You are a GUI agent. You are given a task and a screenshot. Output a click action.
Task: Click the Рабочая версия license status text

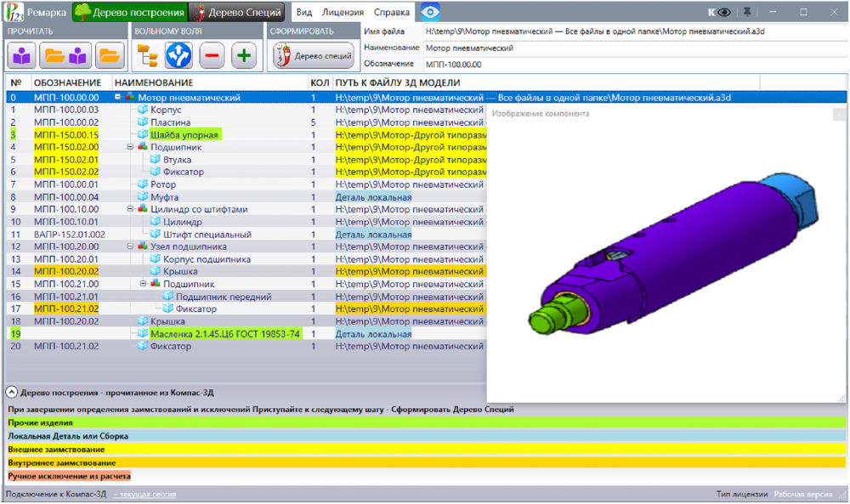pos(803,495)
